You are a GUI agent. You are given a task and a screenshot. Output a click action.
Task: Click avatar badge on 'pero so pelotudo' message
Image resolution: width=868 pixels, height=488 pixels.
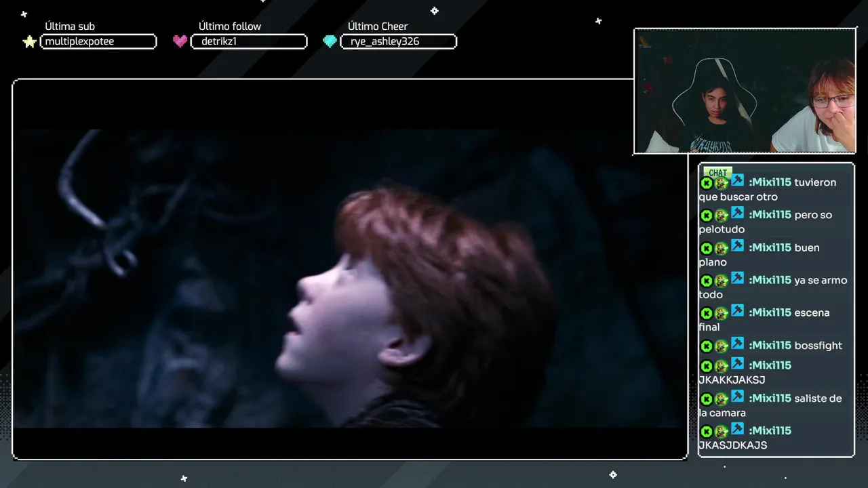coord(722,216)
